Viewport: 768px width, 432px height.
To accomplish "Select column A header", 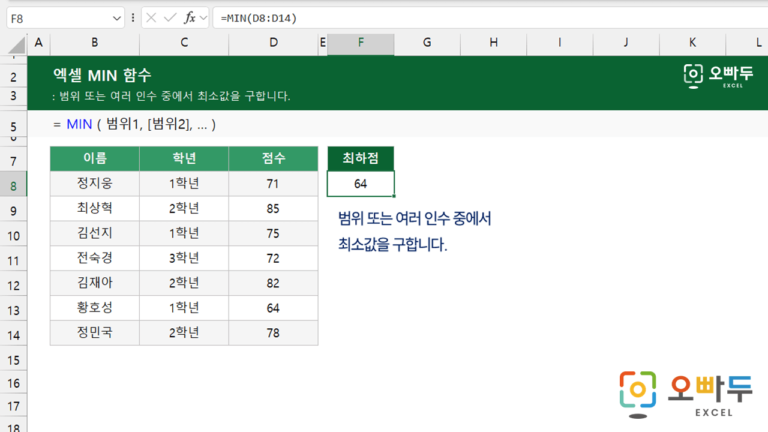I will (39, 43).
